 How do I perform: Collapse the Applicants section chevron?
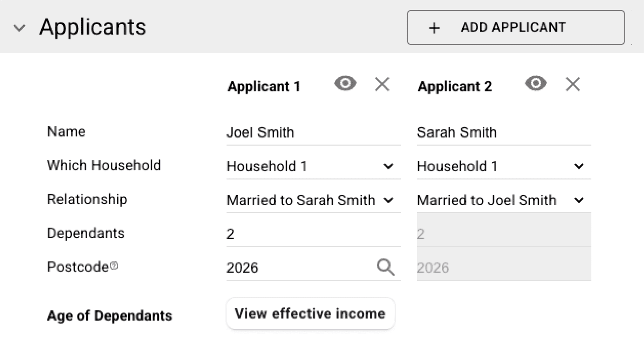tap(19, 28)
